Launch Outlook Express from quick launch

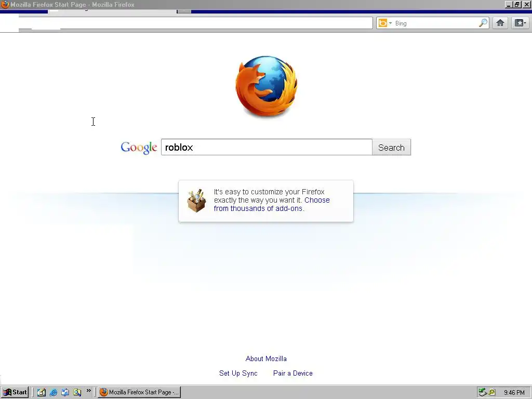click(x=65, y=392)
